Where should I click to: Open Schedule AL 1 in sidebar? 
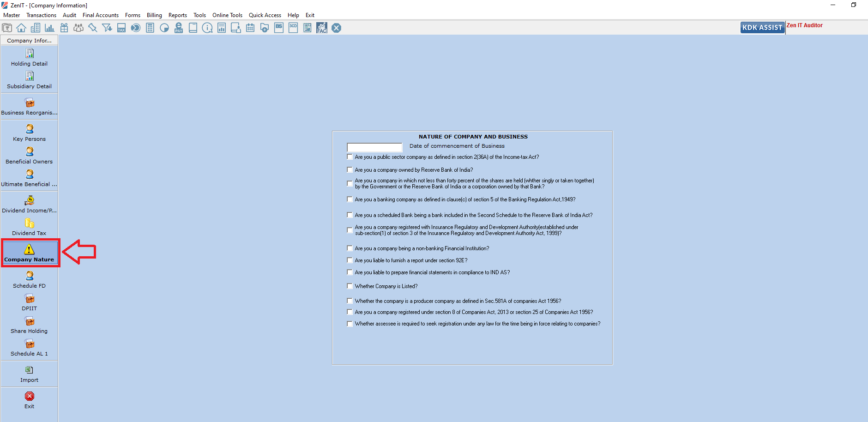click(29, 348)
